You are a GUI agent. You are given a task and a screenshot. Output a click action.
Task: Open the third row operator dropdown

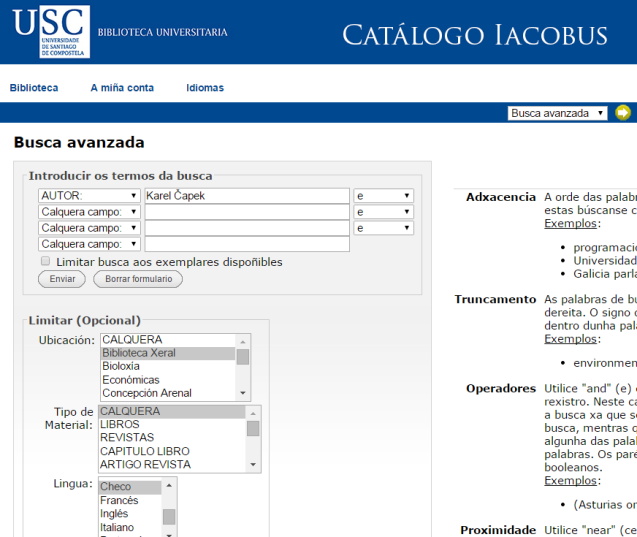click(x=384, y=228)
